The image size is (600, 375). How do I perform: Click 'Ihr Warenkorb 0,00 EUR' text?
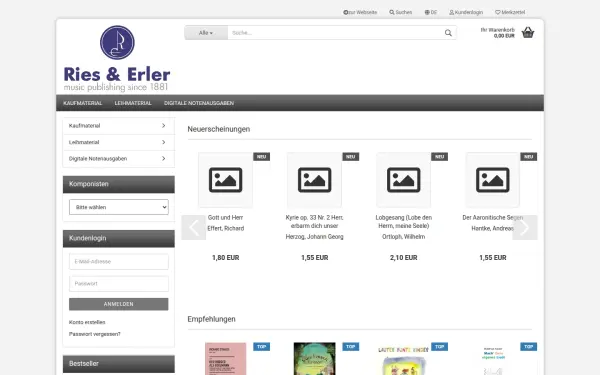[498, 33]
